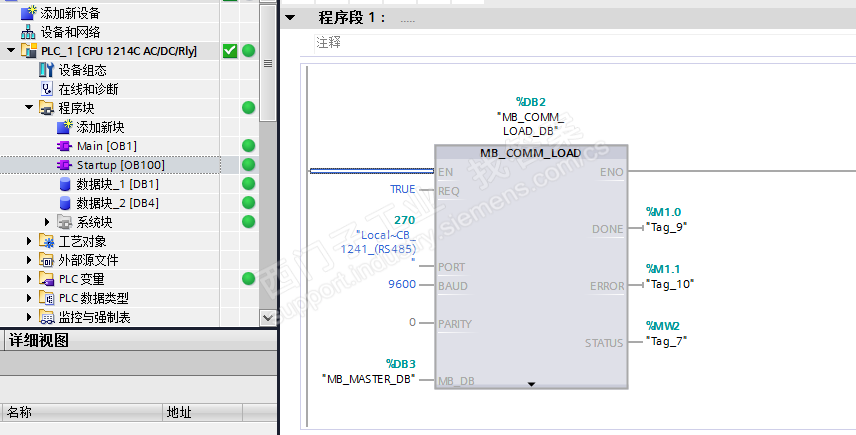
Task: Click the MB_COMM_LOAD block title
Action: tap(531, 153)
